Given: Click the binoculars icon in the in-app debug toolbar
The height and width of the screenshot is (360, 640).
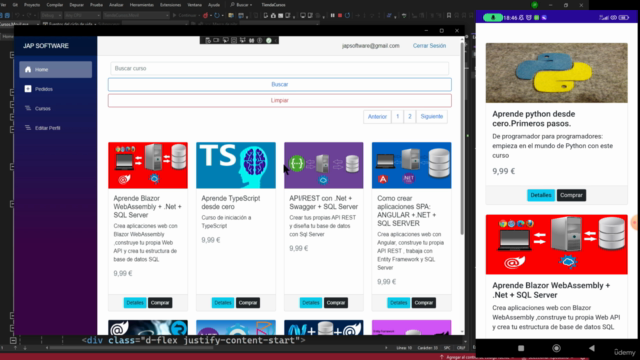Looking at the screenshot, I should (251, 40).
